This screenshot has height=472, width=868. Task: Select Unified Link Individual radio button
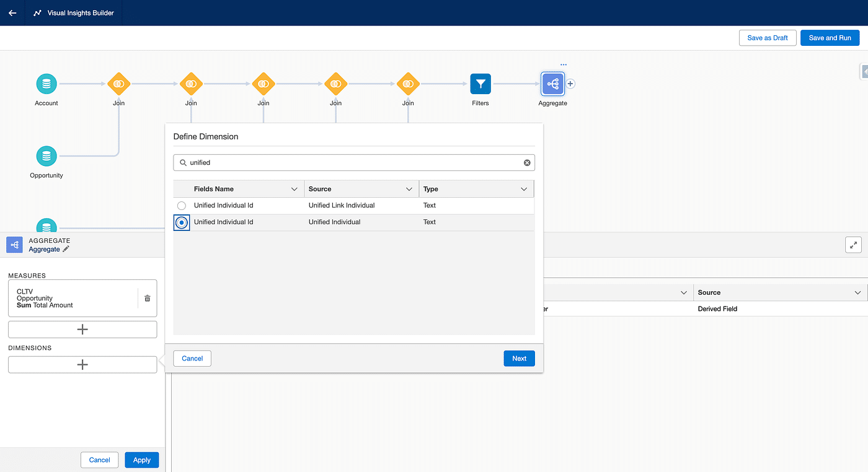[x=182, y=206]
